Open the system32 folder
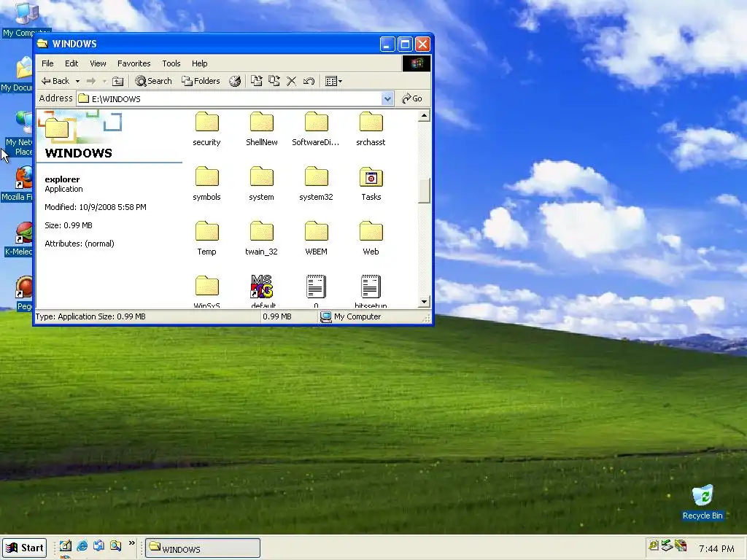Image resolution: width=747 pixels, height=560 pixels. (316, 183)
